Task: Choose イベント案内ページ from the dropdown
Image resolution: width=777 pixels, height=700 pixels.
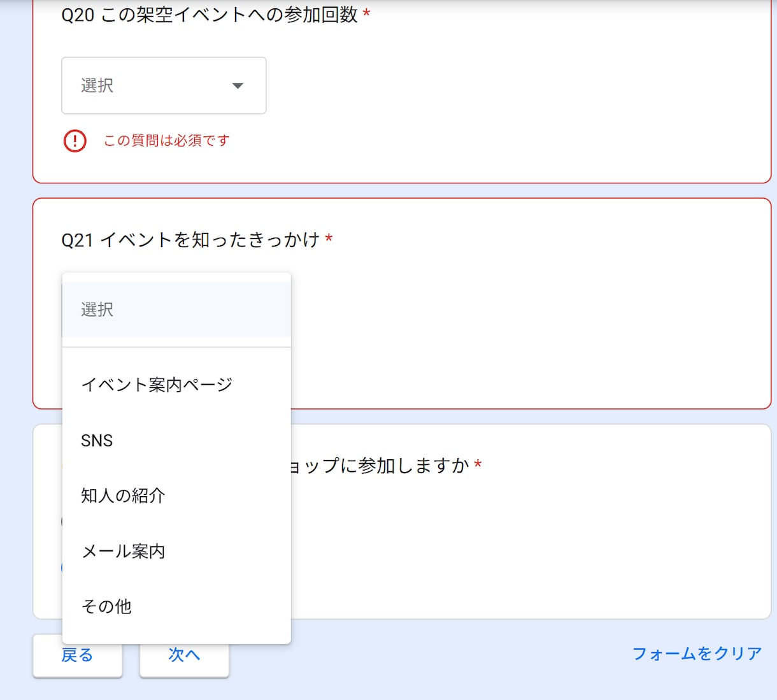Action: [x=176, y=385]
